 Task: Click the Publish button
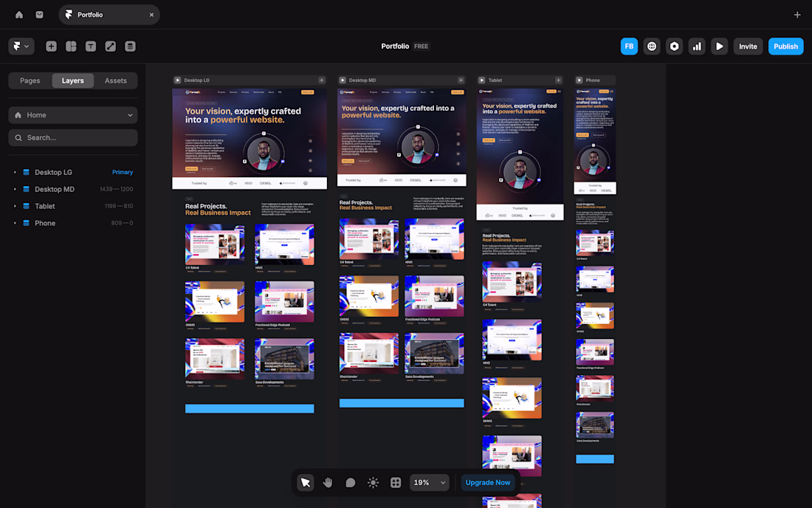[785, 46]
